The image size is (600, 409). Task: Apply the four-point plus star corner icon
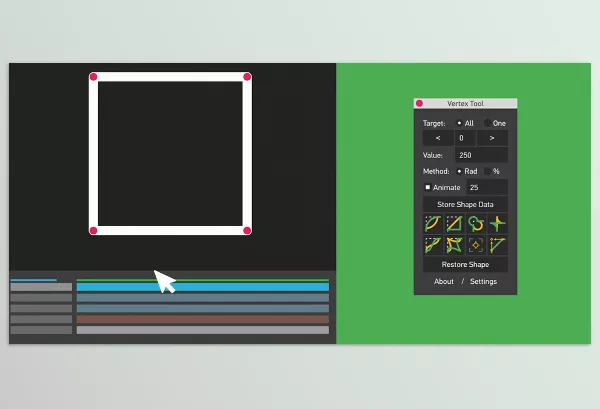[497, 224]
